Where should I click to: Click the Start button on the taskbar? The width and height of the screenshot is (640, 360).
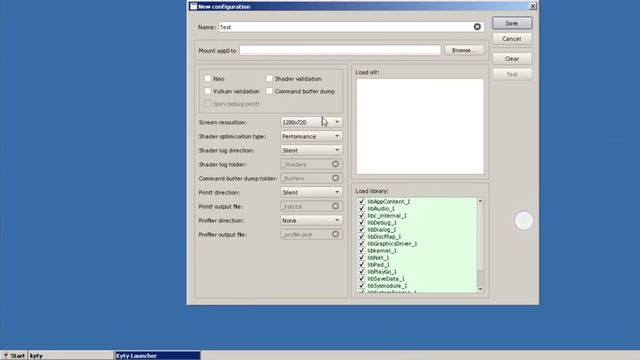[x=14, y=356]
